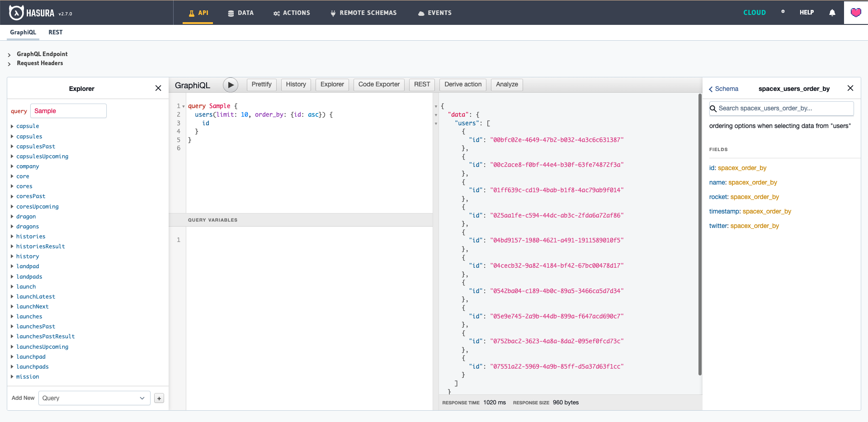
Task: Expand the capsulesPast field
Action: pos(33,147)
